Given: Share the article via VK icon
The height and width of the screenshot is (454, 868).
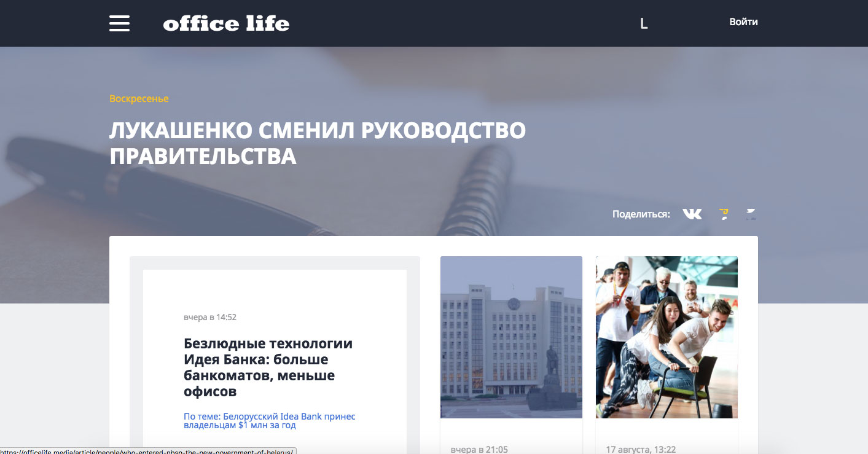Looking at the screenshot, I should pos(692,214).
